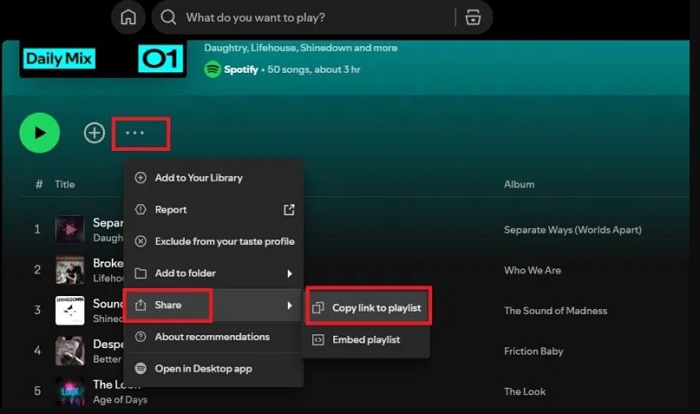Expand the Share submenu arrow
The image size is (700, 414).
(x=289, y=305)
